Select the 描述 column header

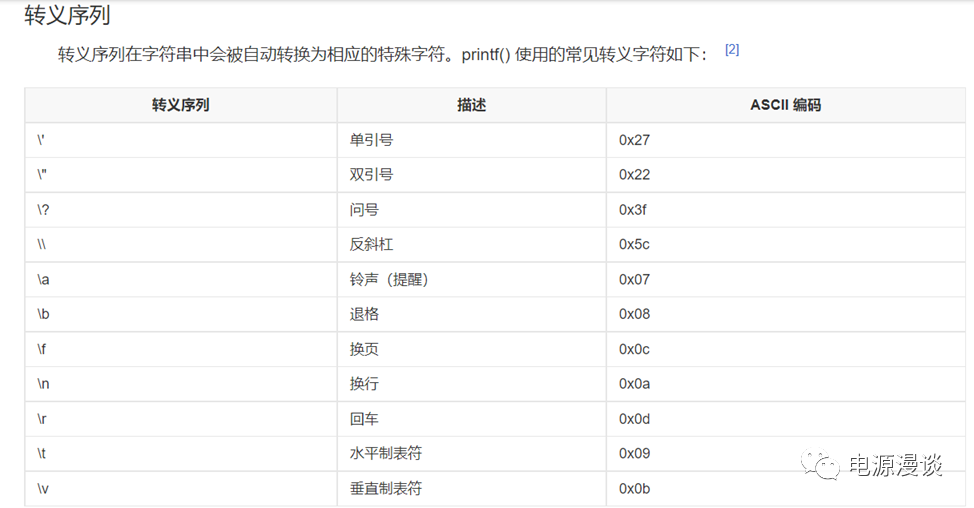[471, 105]
